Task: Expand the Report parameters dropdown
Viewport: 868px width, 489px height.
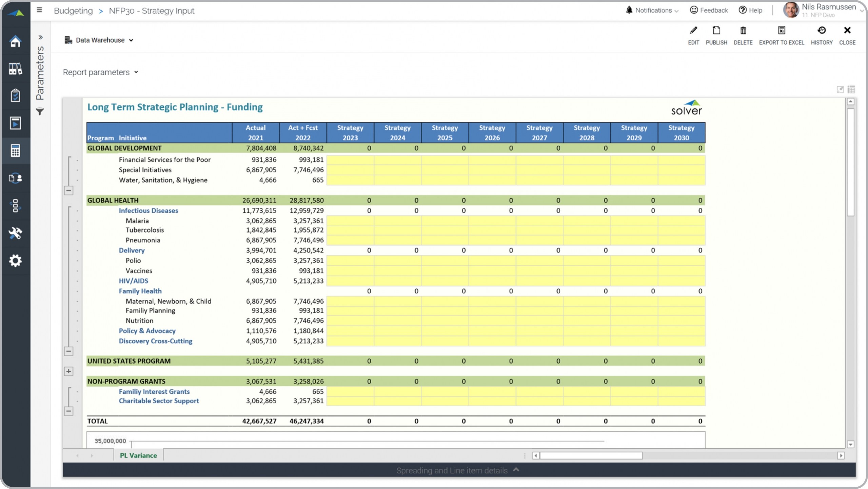Action: click(x=100, y=72)
